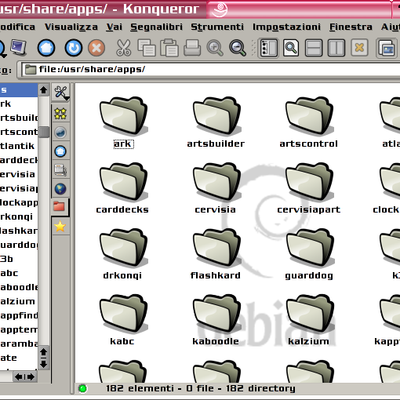Screen dimensions: 400x400
Task: Open the Vai menu
Action: (114, 27)
